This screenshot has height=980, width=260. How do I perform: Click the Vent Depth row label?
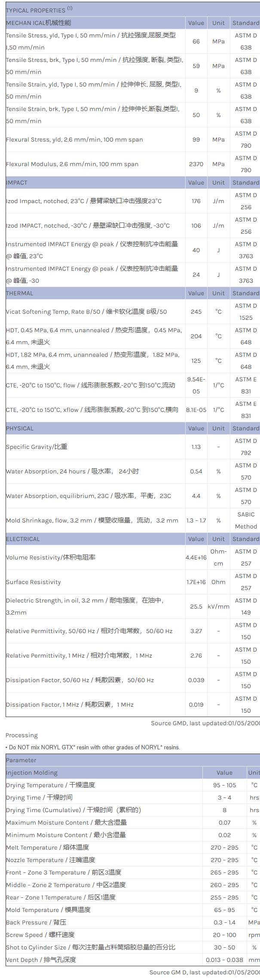(x=41, y=960)
